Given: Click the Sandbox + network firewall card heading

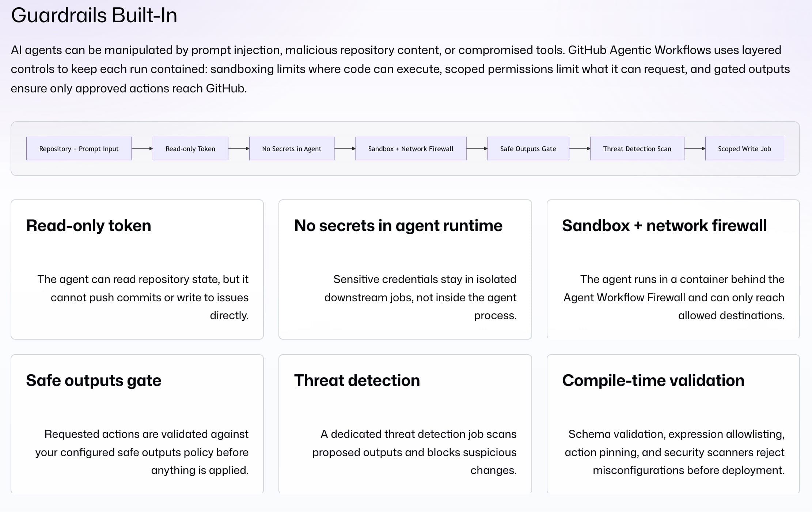Looking at the screenshot, I should click(x=664, y=226).
